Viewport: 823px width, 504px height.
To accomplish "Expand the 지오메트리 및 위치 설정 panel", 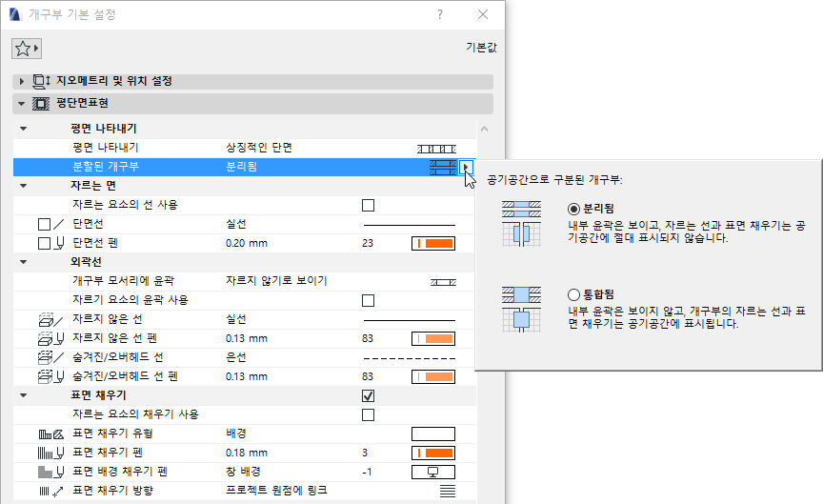I will 22,81.
